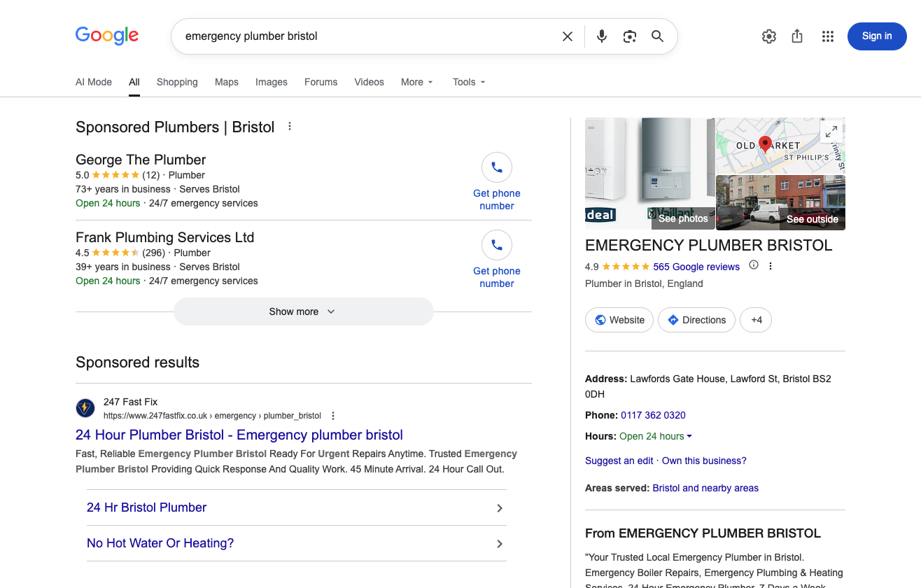The width and height of the screenshot is (921, 588).
Task: Start voice search with microphone icon
Action: coord(602,36)
